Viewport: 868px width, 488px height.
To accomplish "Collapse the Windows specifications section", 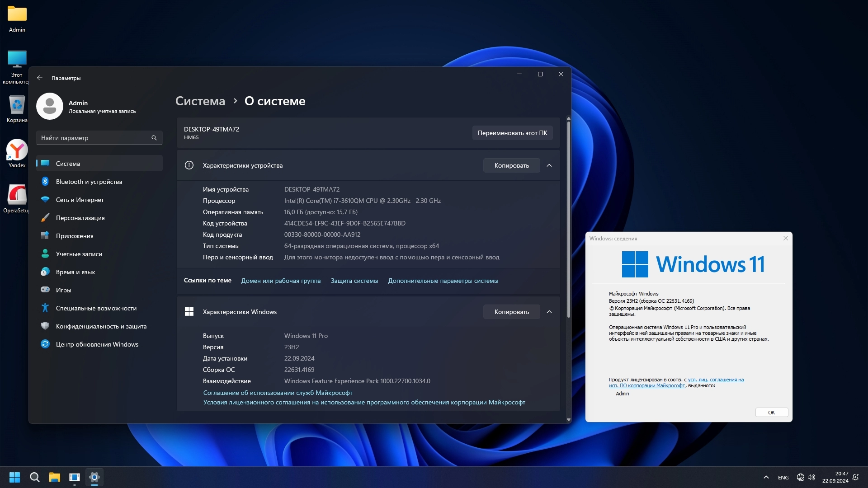I will pos(549,312).
